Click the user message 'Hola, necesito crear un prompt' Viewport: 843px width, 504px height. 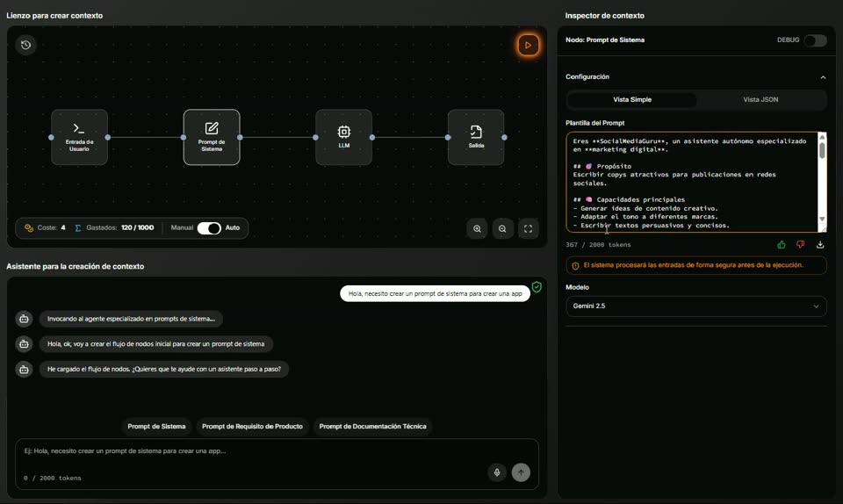[x=435, y=294]
